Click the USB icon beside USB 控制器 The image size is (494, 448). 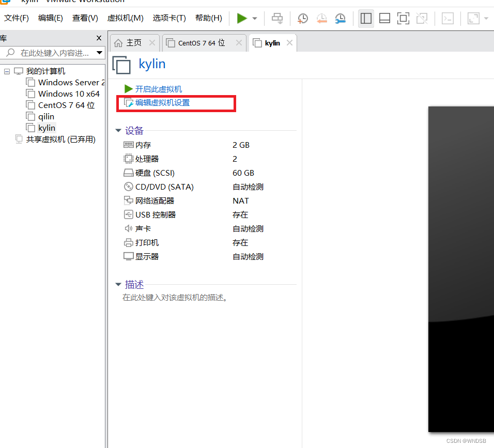[129, 214]
